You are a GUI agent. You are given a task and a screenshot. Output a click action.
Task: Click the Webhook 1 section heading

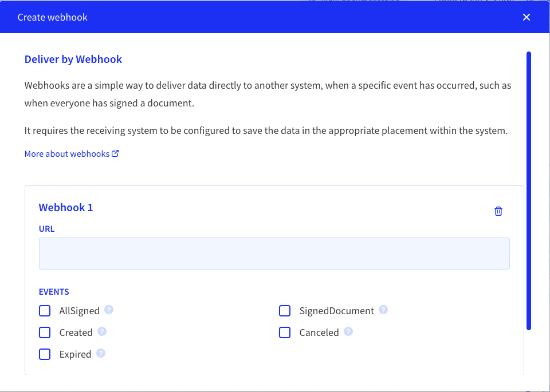pyautogui.click(x=66, y=207)
